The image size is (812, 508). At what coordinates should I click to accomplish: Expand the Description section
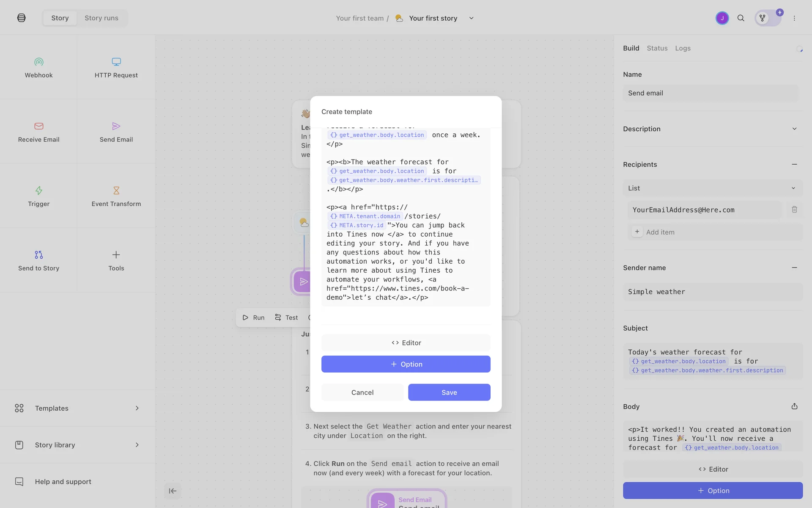click(794, 129)
